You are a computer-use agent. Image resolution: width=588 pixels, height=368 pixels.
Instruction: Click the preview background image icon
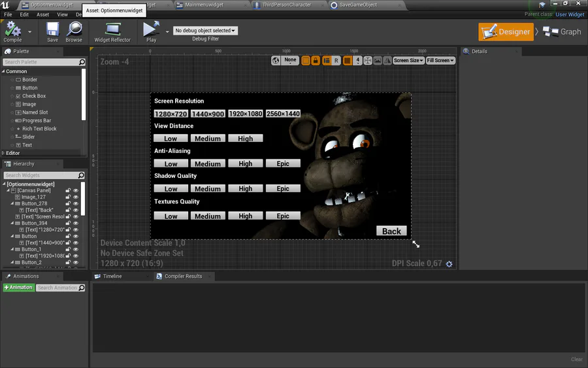click(x=378, y=60)
